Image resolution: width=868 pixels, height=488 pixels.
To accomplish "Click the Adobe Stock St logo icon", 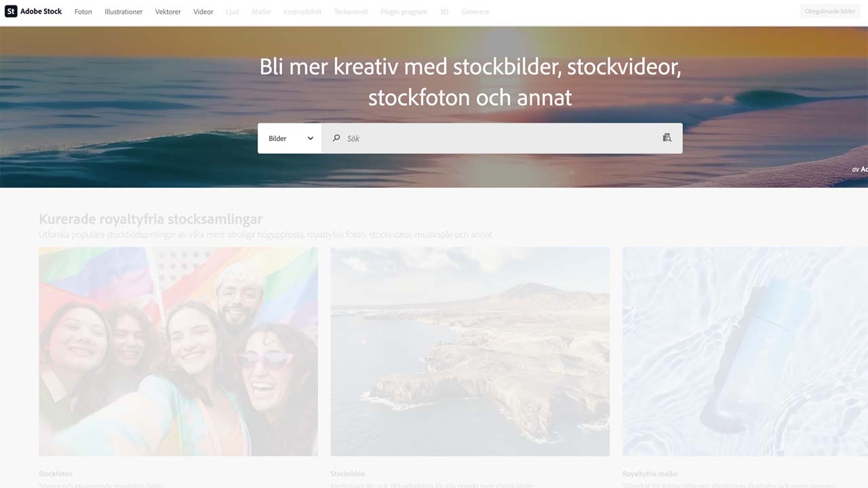I will coord(11,12).
